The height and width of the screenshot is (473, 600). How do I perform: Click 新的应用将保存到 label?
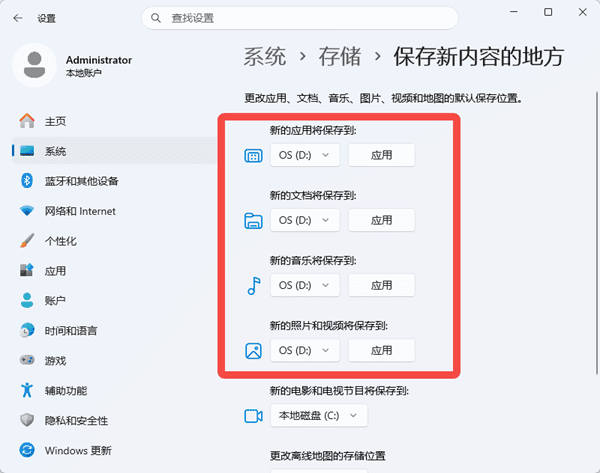[x=313, y=130]
